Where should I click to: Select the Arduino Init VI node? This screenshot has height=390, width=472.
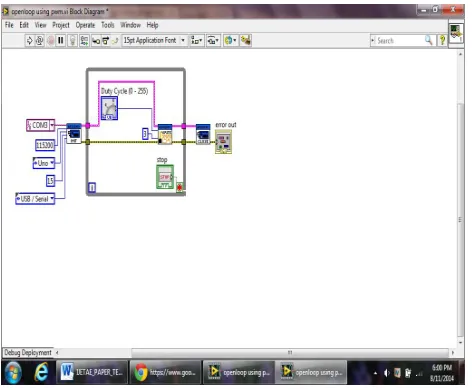(x=74, y=134)
